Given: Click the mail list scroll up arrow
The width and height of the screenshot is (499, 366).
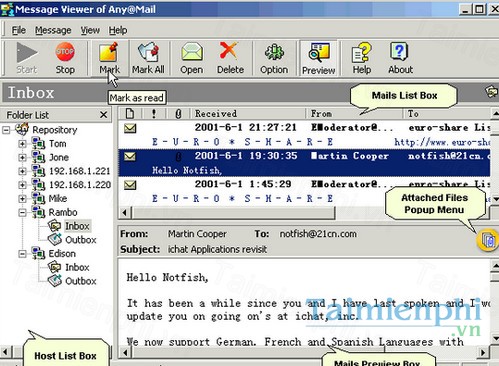Looking at the screenshot, I should [x=495, y=114].
